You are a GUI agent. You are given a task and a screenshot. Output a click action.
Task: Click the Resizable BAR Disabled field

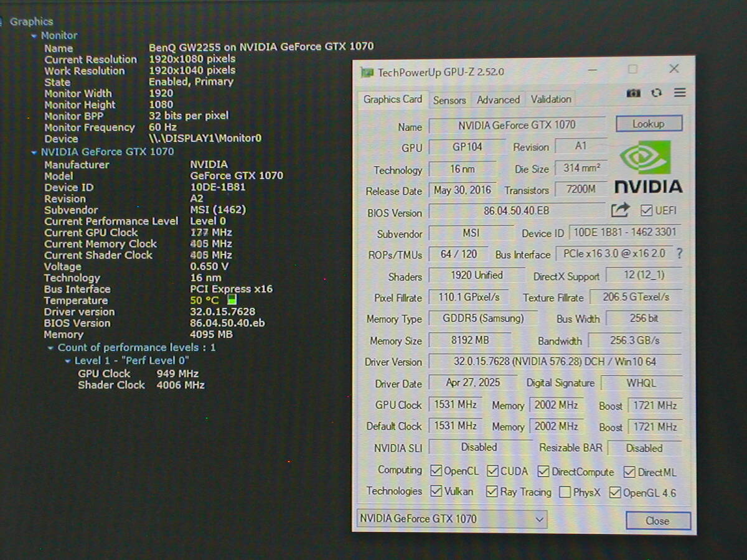point(645,448)
